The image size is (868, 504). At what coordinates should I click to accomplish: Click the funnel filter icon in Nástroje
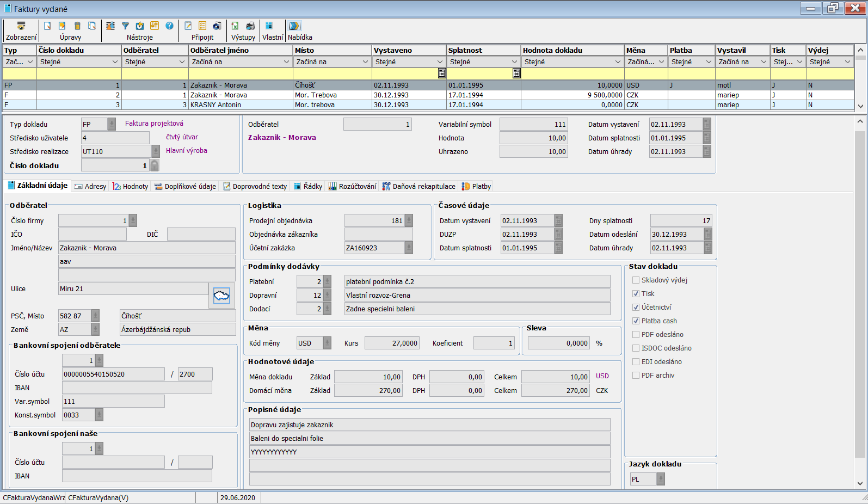125,26
